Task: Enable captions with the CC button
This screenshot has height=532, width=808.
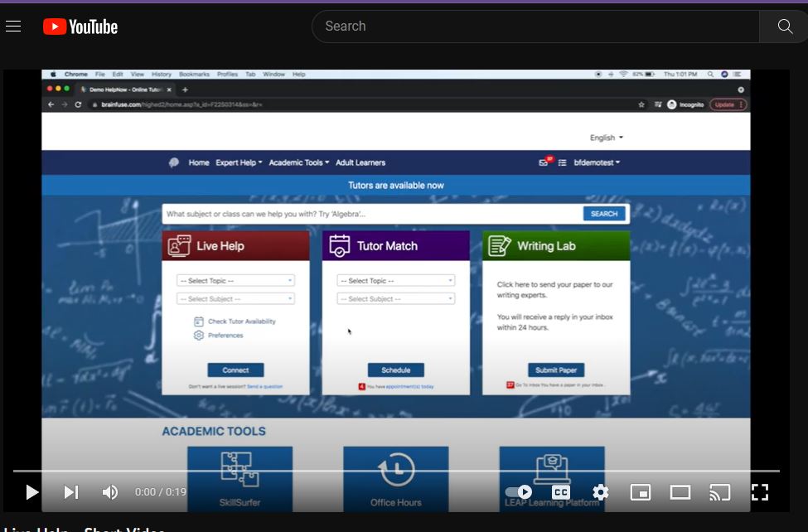Action: coord(560,491)
